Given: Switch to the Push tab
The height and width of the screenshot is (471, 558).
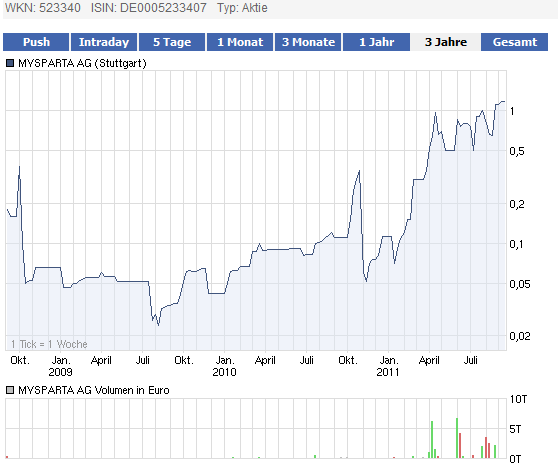Looking at the screenshot, I should pyautogui.click(x=36, y=42).
